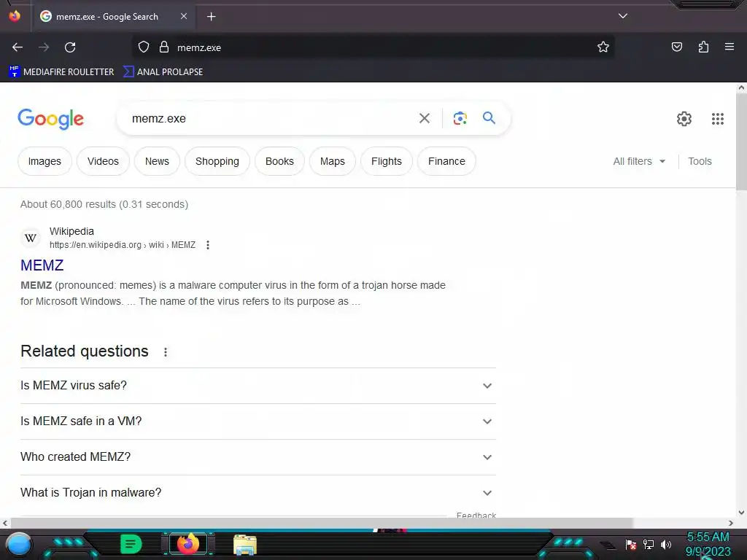Open search Tools
This screenshot has height=560, width=747.
[700, 161]
